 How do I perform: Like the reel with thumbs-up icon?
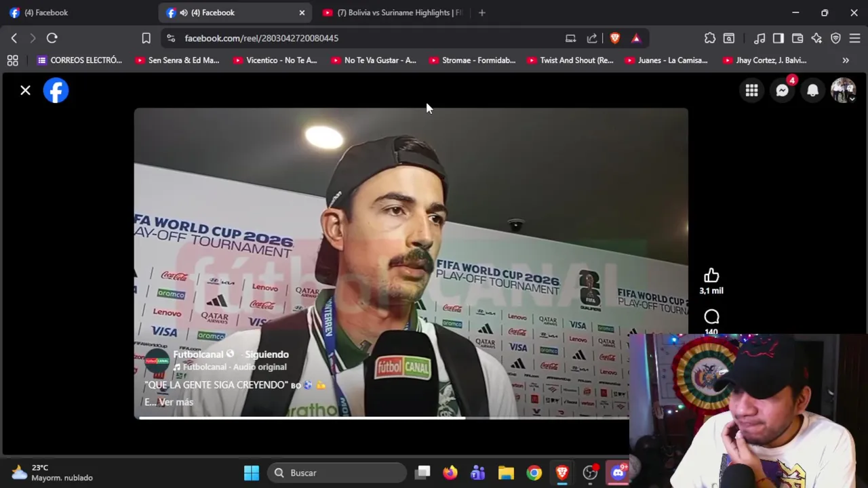711,275
